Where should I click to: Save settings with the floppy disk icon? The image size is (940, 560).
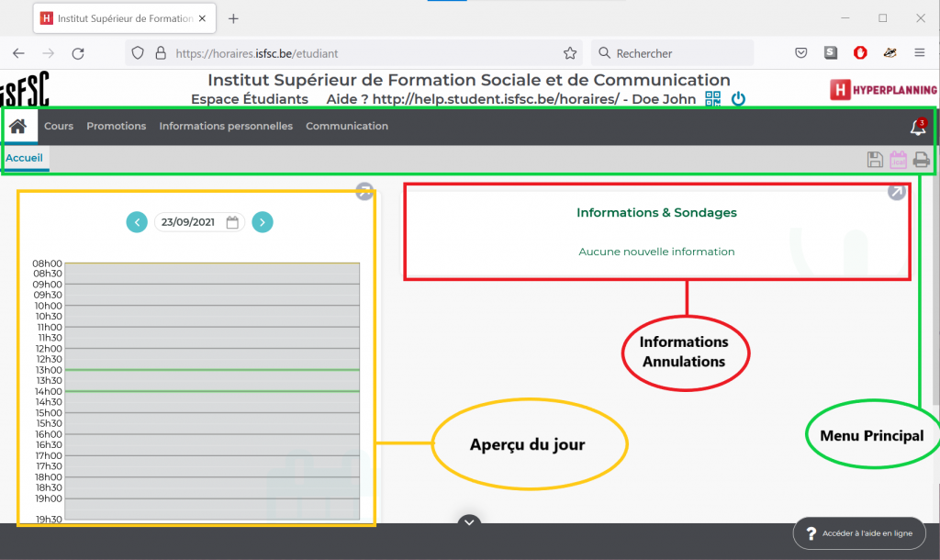[875, 159]
